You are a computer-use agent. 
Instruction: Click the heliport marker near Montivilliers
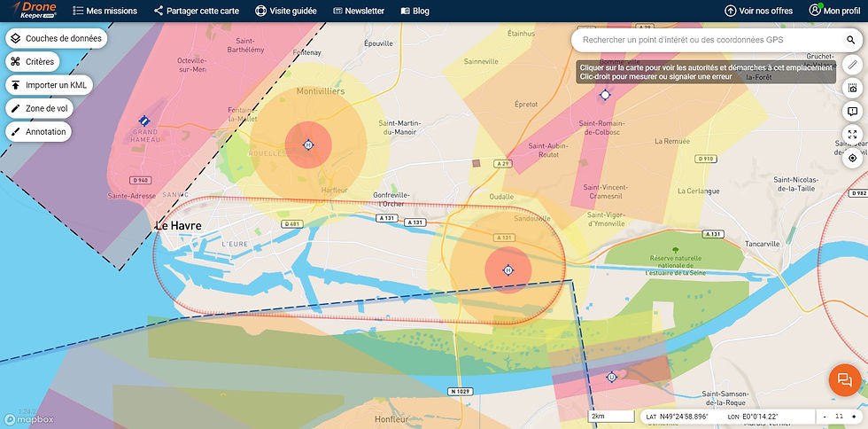tap(308, 145)
